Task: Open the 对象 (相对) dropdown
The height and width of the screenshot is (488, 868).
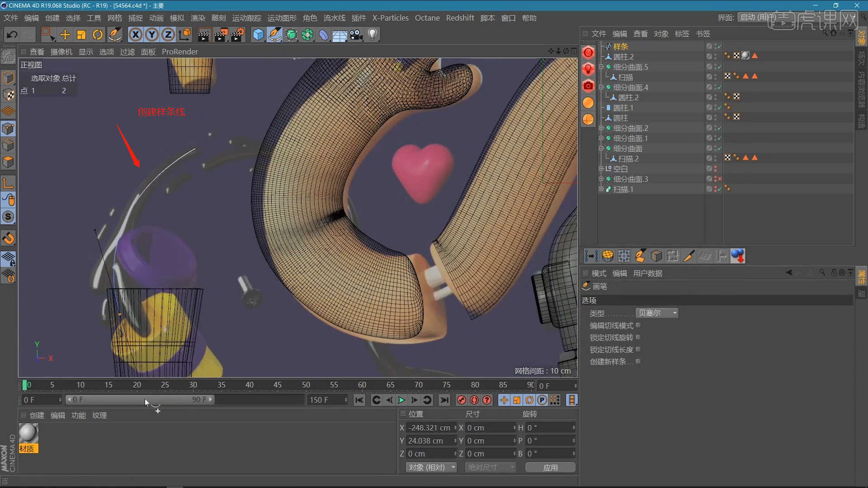Action: pos(431,467)
